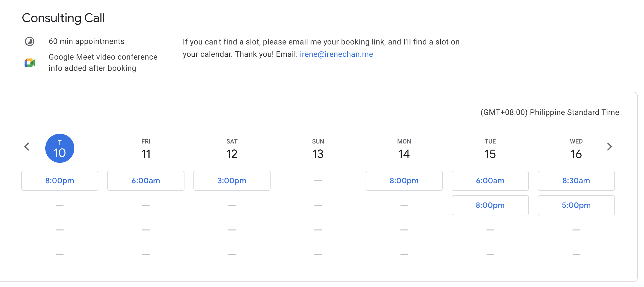This screenshot has height=287, width=644.
Task: Select Monday 14 date header
Action: (404, 149)
